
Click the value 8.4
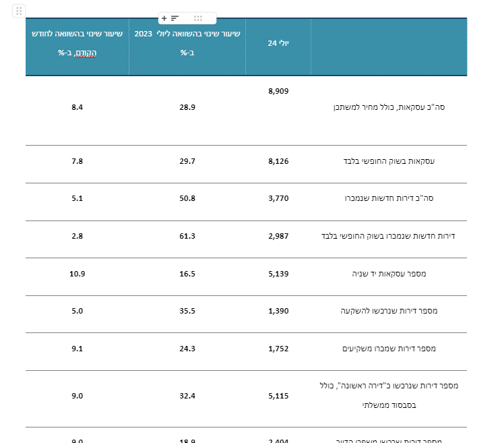(77, 107)
